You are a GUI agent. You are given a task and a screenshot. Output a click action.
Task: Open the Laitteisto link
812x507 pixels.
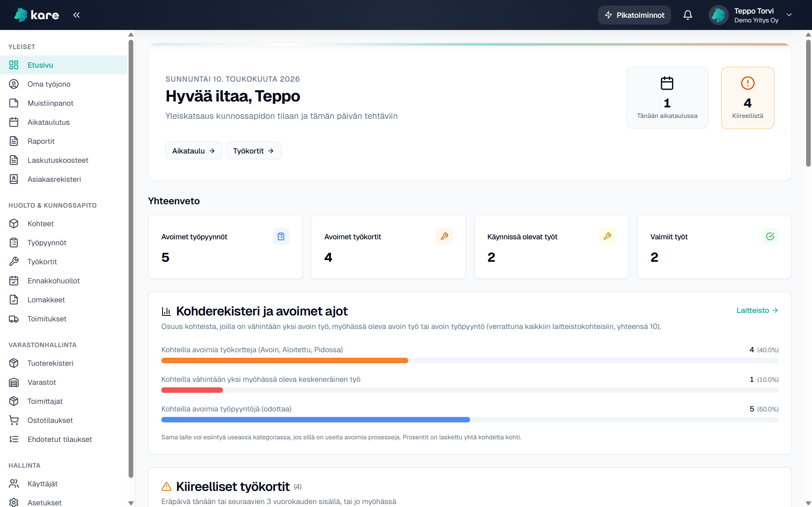pyautogui.click(x=757, y=310)
